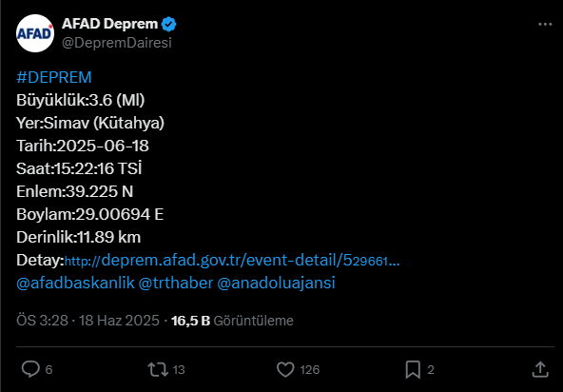Click the blue verified badge
The image size is (563, 392).
(168, 24)
